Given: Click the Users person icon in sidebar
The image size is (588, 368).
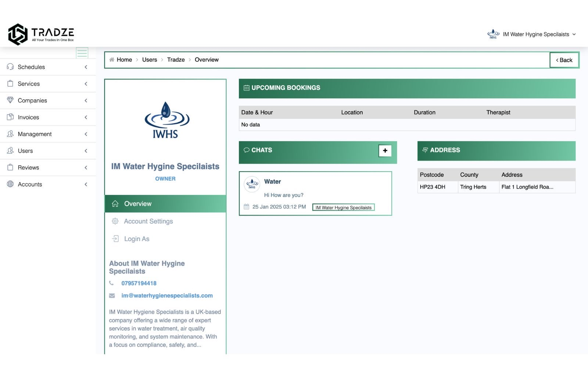Looking at the screenshot, I should coord(10,151).
